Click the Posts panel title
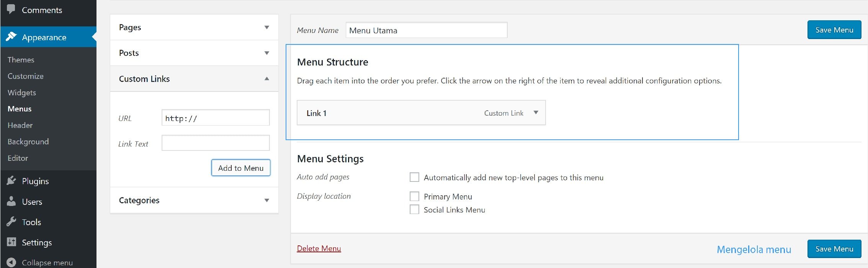 point(129,53)
